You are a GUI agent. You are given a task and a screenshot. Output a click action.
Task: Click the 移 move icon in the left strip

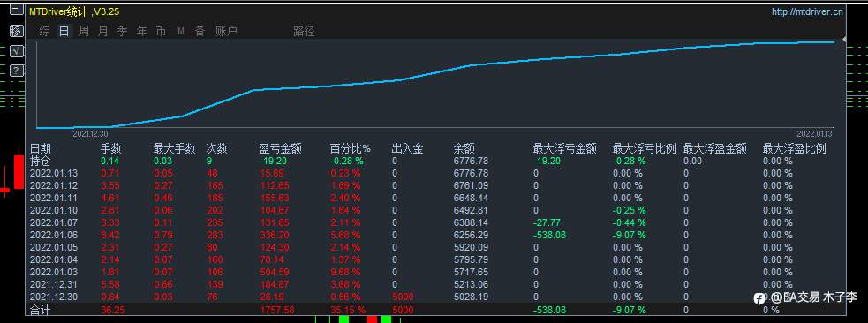(16, 30)
